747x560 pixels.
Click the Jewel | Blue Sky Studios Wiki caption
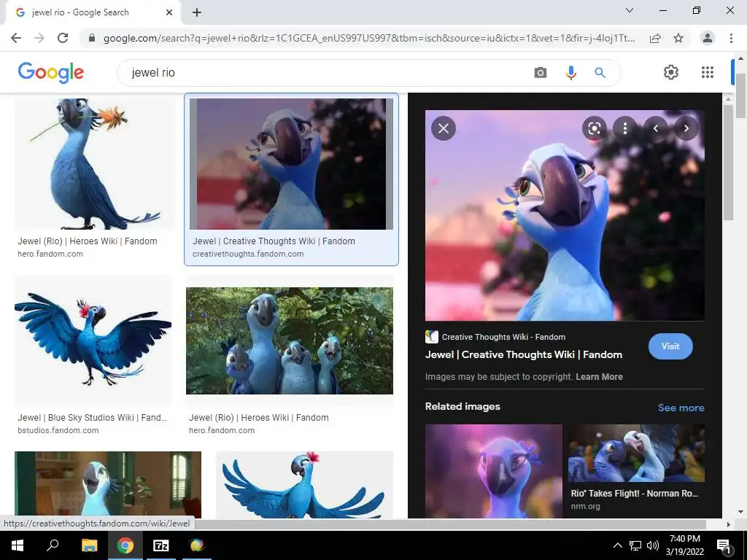(92, 418)
